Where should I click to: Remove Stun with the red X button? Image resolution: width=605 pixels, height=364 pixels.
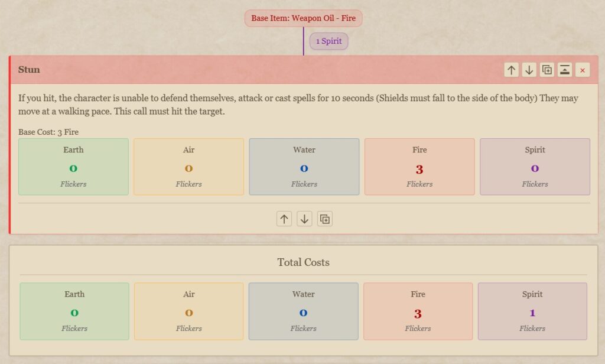pos(583,70)
